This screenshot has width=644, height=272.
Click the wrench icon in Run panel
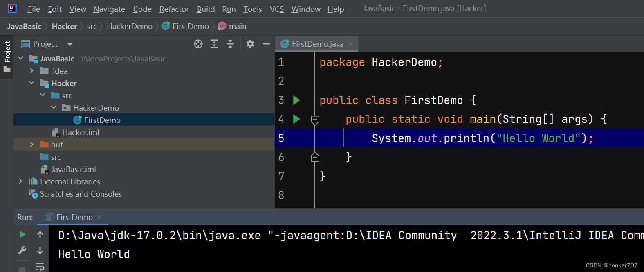pos(22,250)
